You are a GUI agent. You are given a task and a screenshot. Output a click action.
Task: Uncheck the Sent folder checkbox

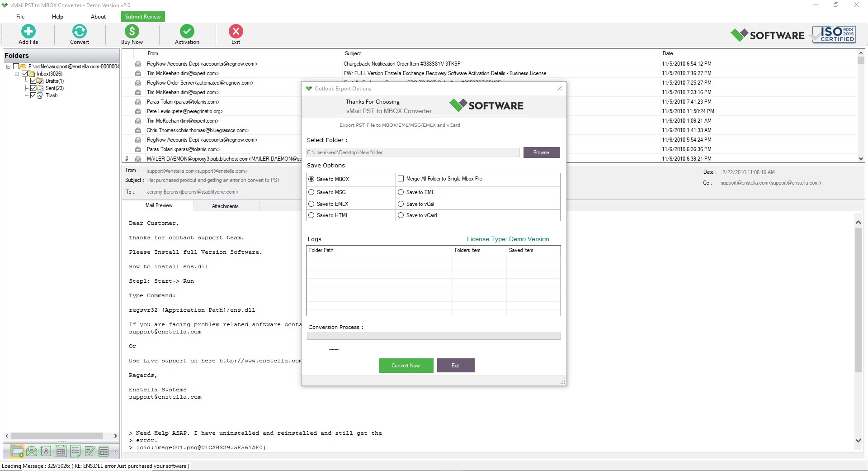pyautogui.click(x=33, y=88)
